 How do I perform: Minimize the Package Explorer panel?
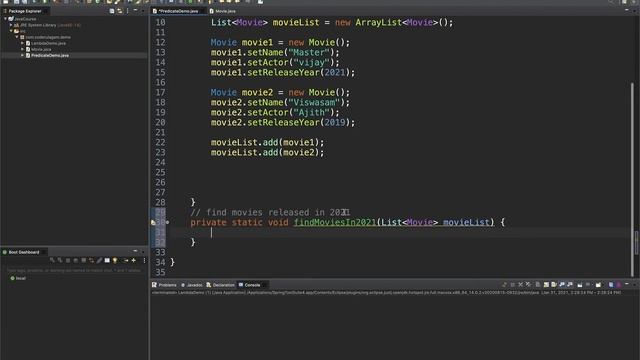pyautogui.click(x=136, y=11)
